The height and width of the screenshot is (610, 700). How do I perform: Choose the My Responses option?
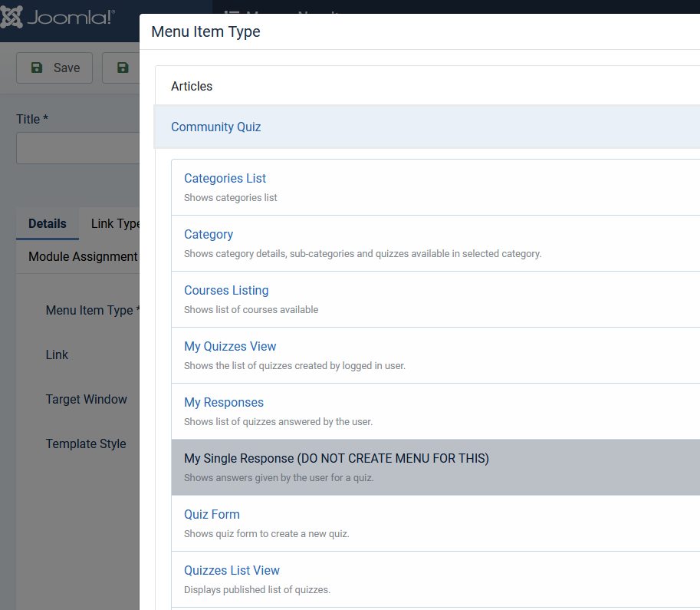click(x=224, y=403)
